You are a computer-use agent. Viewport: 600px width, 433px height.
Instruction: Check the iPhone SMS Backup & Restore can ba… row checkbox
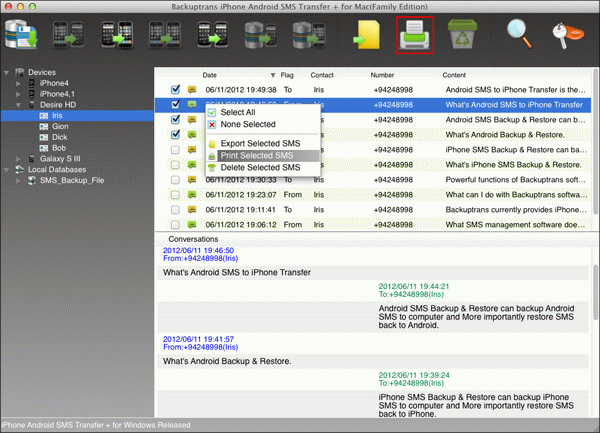click(175, 150)
